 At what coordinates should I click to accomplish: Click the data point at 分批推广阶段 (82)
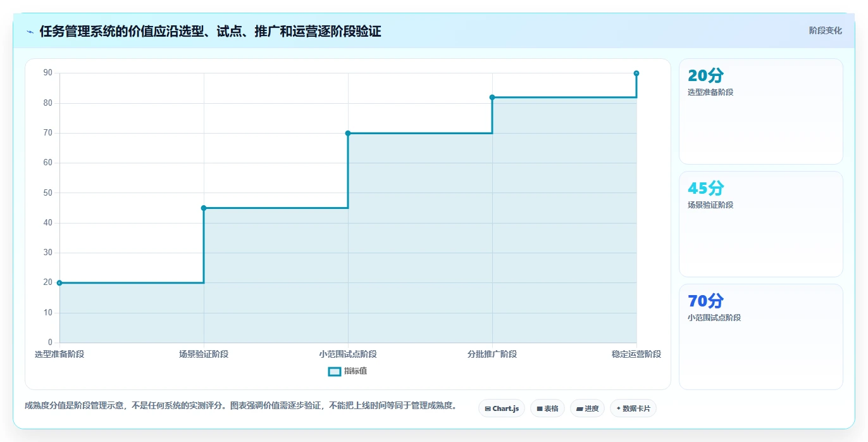492,97
